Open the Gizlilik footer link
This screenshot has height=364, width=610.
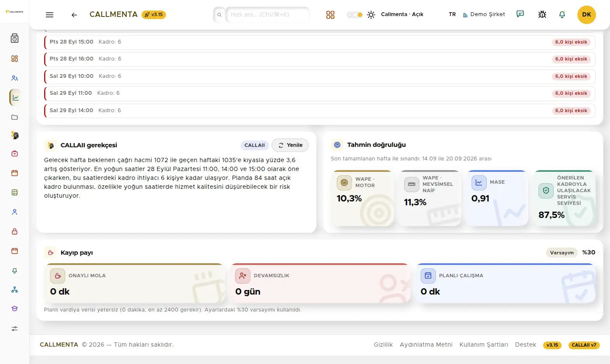point(383,345)
